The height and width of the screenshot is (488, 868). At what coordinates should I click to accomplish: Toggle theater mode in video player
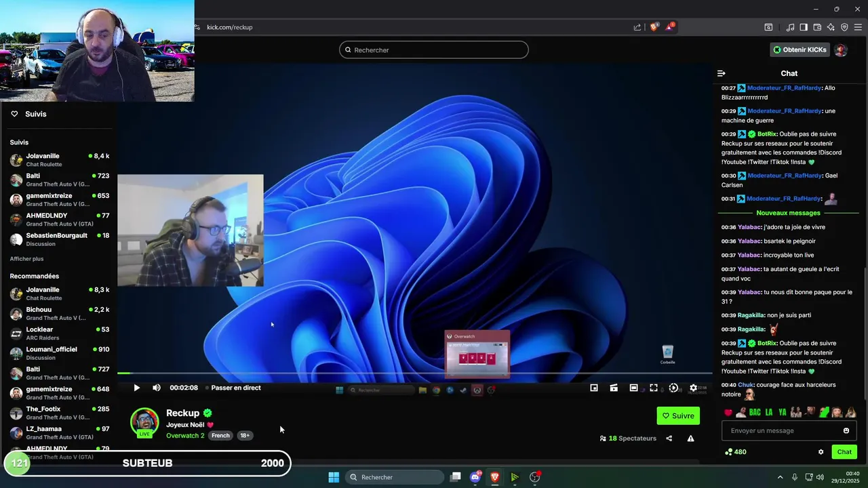(633, 388)
